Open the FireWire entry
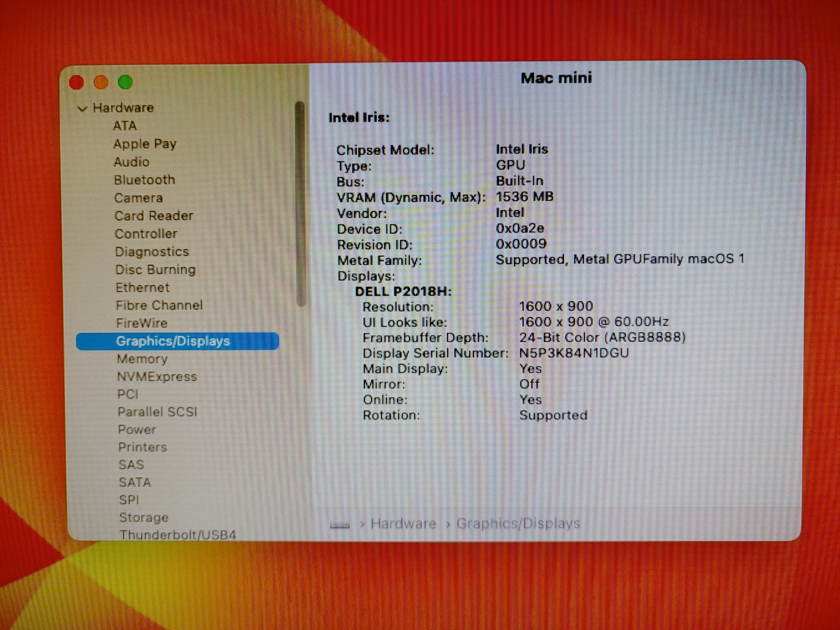The height and width of the screenshot is (630, 840). point(141,323)
